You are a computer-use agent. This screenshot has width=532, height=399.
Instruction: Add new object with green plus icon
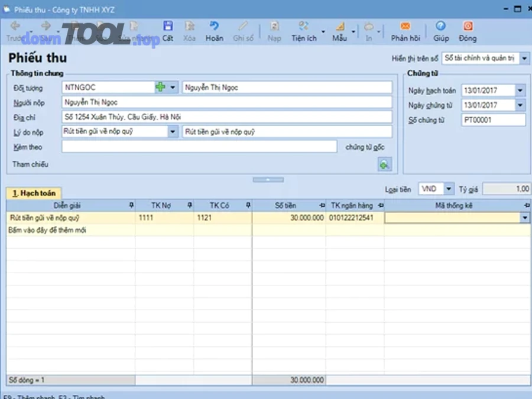(x=160, y=87)
